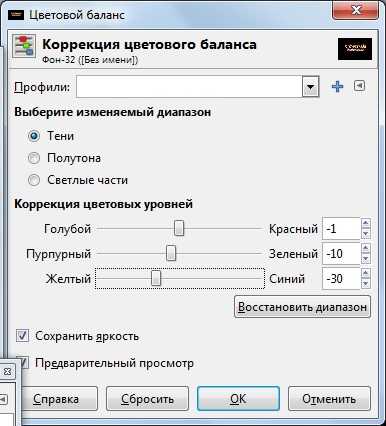Click the blue plus add-profile icon
Screen dimensions: 386x426
[337, 87]
